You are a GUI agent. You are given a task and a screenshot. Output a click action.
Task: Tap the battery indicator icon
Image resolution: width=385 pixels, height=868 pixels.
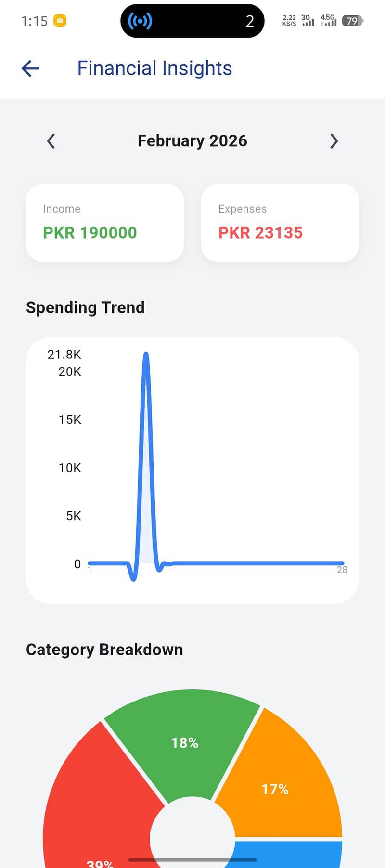coord(352,21)
